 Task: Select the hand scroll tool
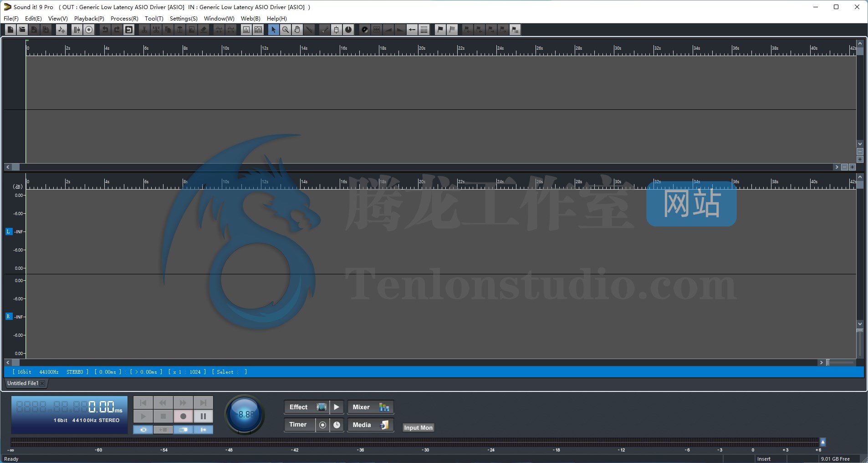297,30
